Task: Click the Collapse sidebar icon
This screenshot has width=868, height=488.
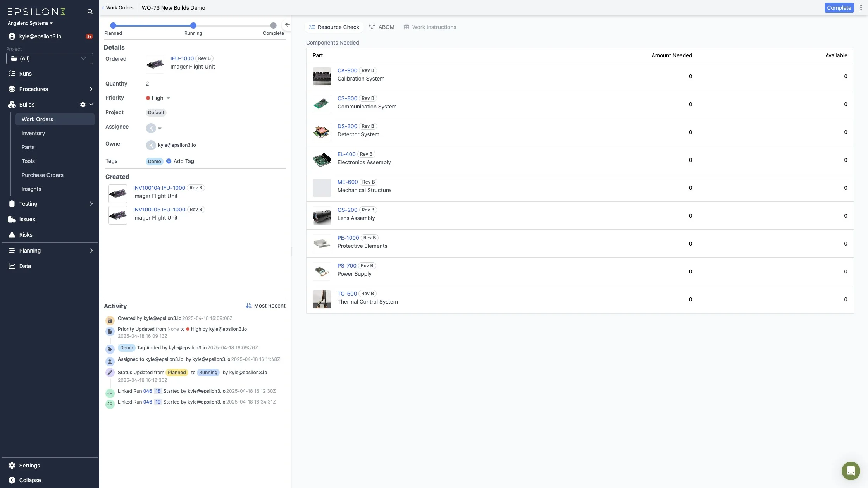Action: 12,480
